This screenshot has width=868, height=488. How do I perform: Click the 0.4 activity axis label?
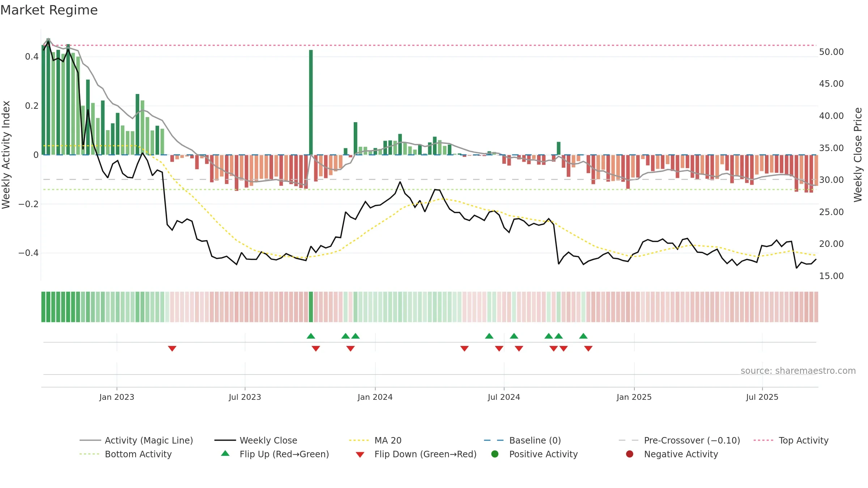32,57
